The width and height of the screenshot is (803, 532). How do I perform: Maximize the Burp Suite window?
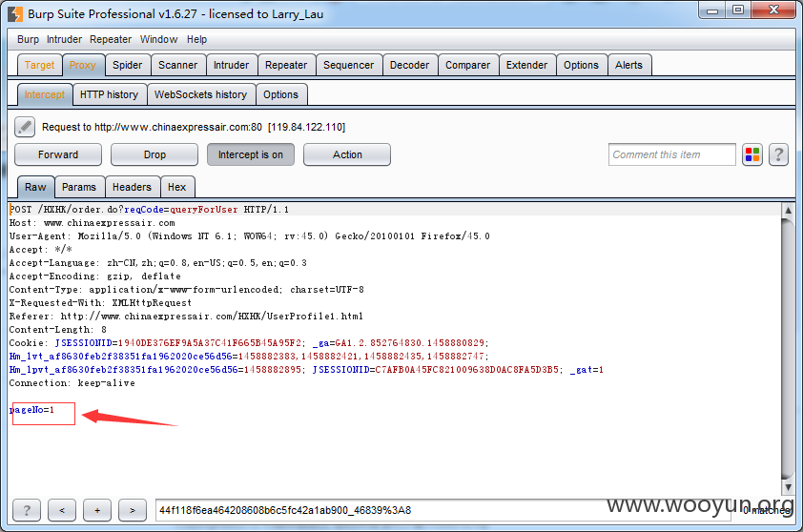737,10
